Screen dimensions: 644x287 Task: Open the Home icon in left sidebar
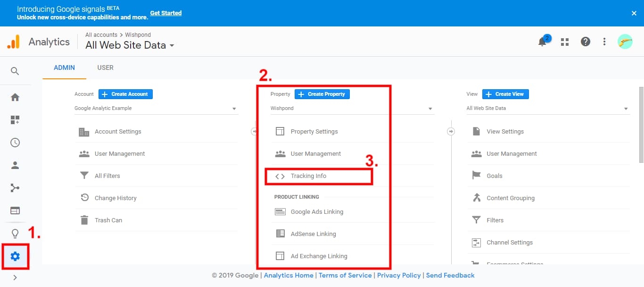15,97
